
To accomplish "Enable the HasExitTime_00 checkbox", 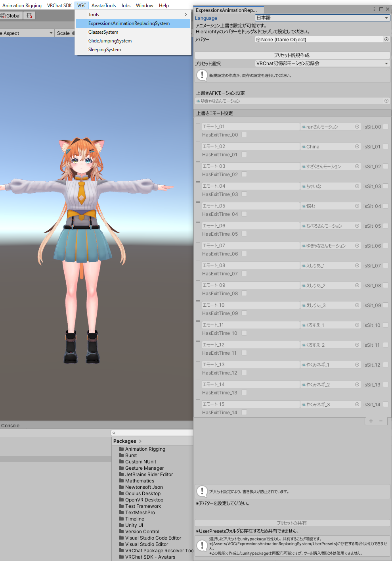I will [244, 134].
